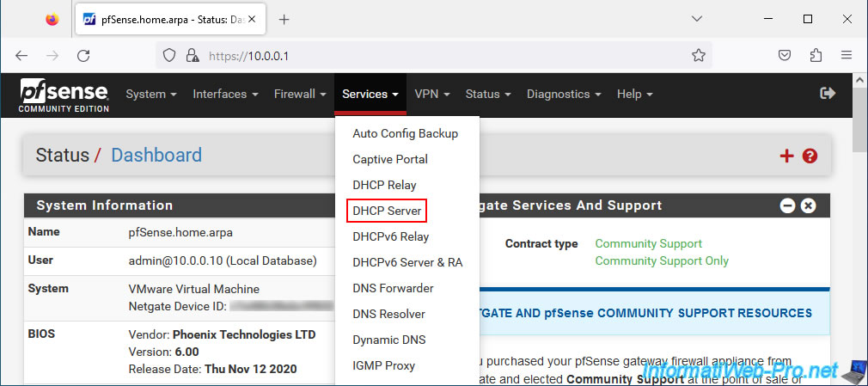Open a new browser tab
Viewport: 868px width, 386px height.
284,20
